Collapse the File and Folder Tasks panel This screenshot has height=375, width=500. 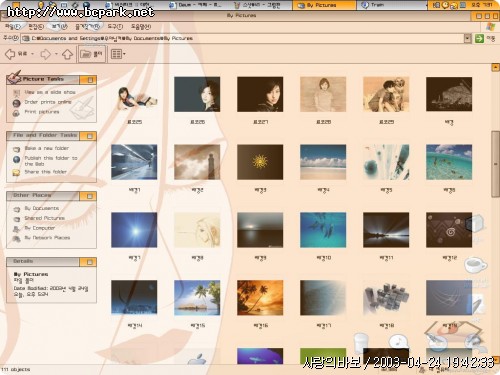[90, 136]
